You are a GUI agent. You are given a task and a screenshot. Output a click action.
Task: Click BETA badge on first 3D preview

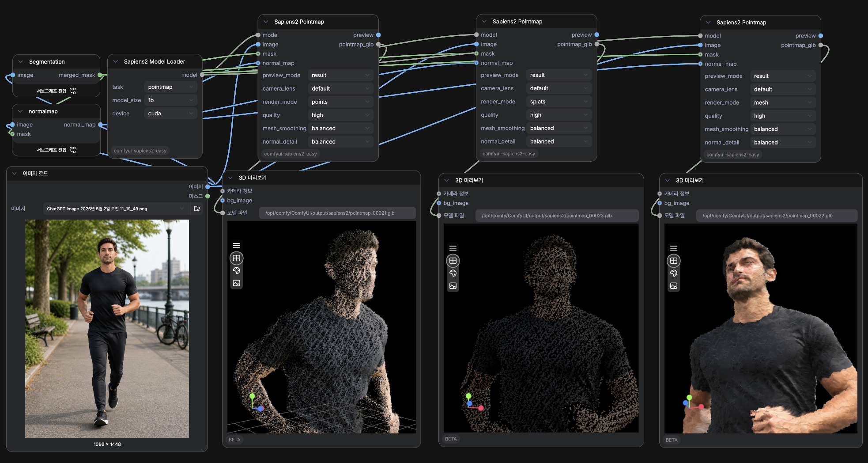point(234,440)
